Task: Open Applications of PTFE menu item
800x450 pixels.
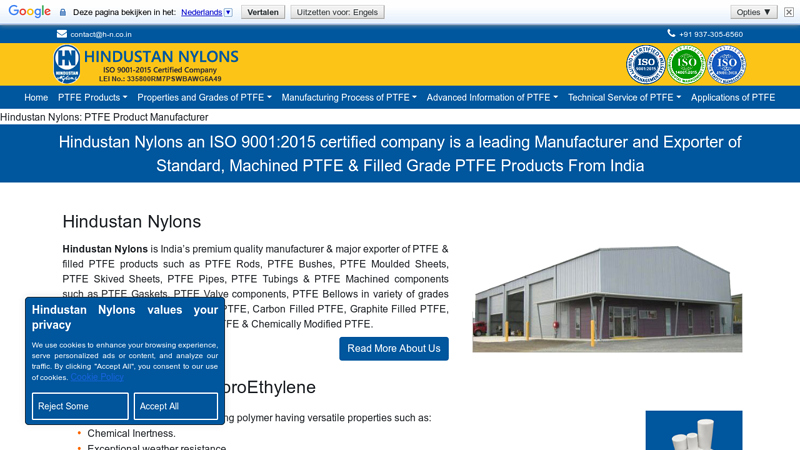Action: tap(733, 97)
